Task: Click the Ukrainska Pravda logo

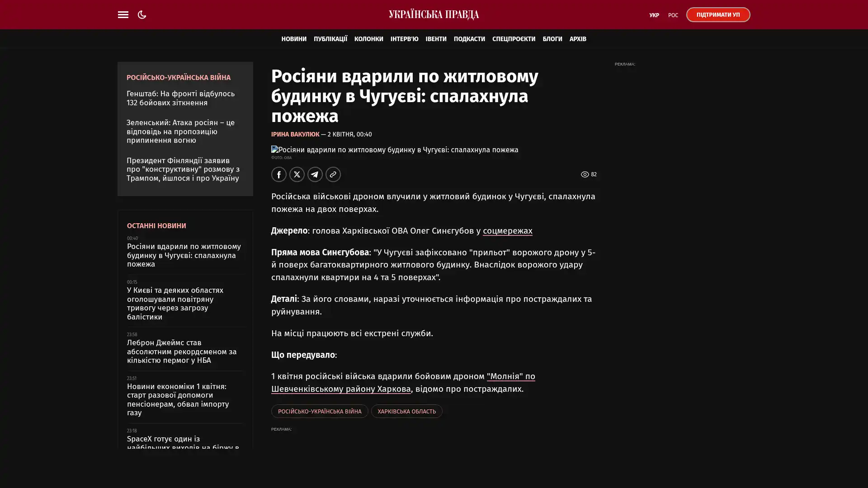Action: [434, 14]
